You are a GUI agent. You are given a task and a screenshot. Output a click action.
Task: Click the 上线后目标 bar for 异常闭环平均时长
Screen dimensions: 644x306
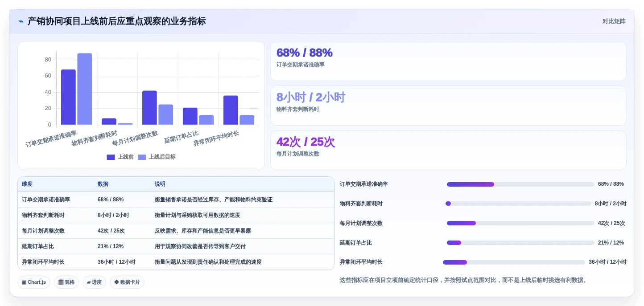pos(247,120)
